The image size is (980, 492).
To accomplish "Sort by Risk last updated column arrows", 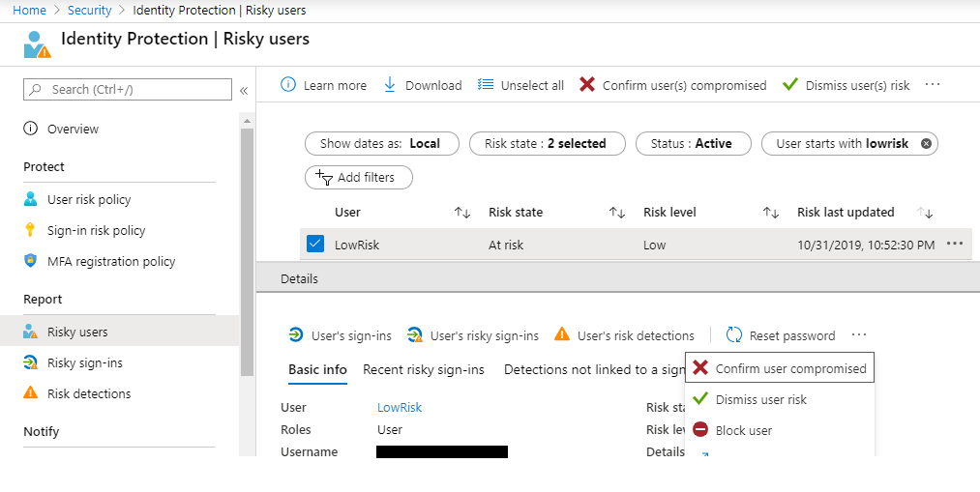I will coord(925,213).
